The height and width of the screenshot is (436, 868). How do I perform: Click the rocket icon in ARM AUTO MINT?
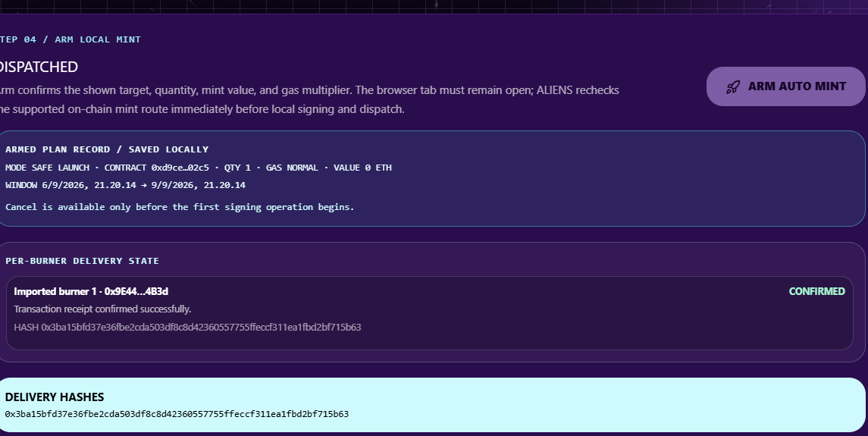tap(733, 87)
